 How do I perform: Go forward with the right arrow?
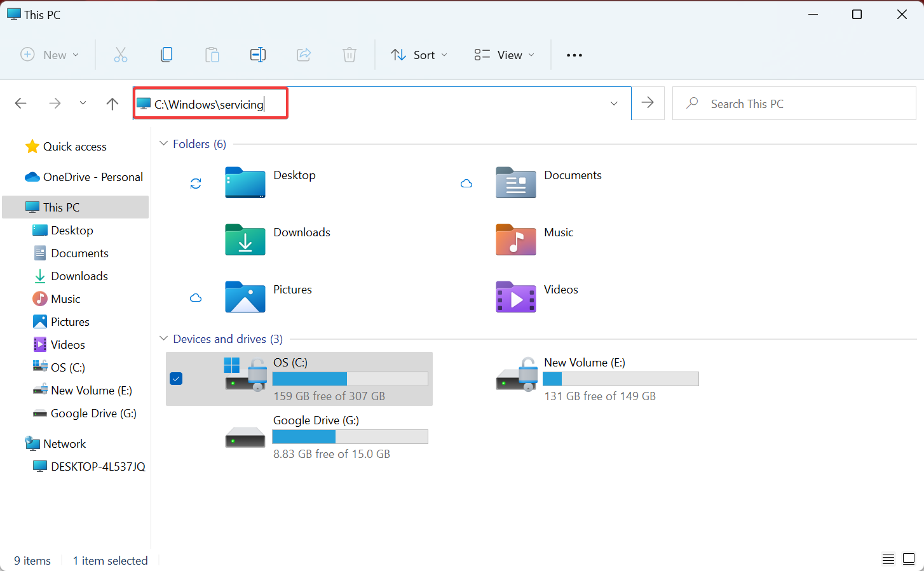tap(55, 104)
